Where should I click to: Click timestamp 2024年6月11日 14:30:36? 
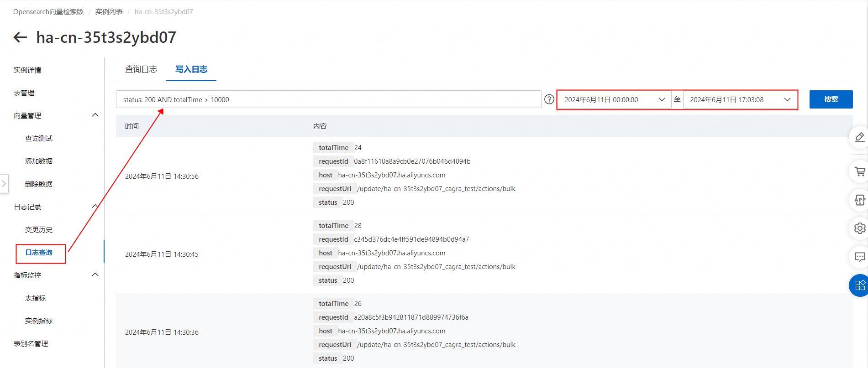(162, 332)
